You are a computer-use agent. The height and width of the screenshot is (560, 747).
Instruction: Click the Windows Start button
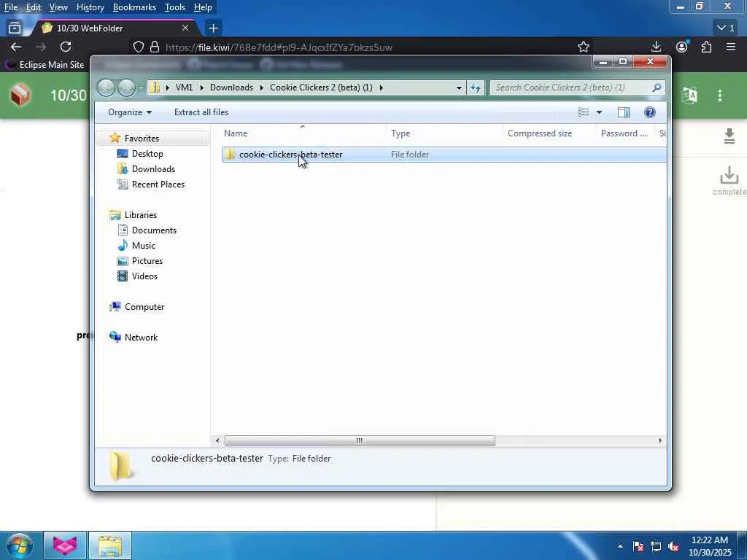click(x=20, y=545)
